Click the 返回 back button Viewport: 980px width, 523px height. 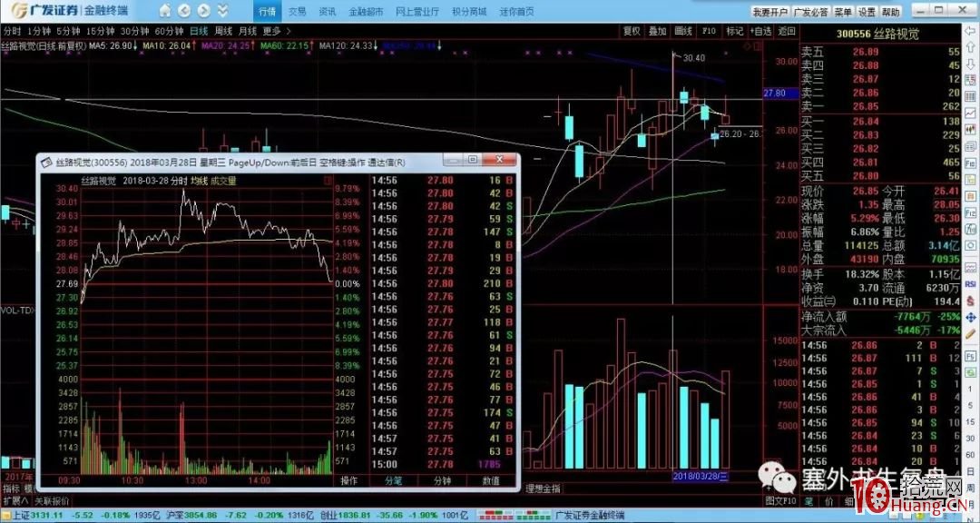point(786,31)
